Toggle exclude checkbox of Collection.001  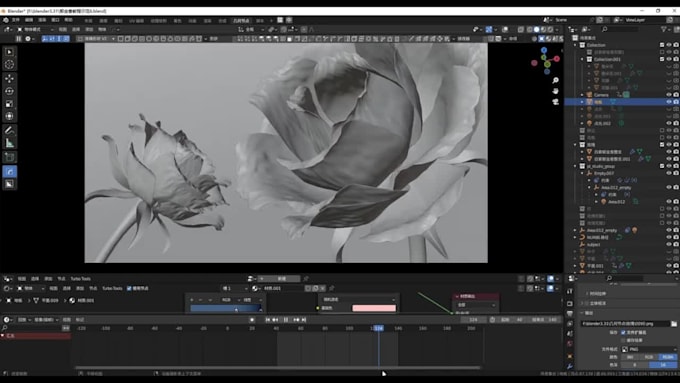[662, 59]
